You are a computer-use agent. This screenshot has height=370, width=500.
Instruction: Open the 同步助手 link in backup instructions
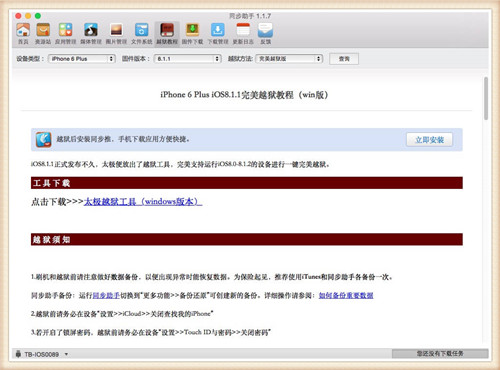[106, 295]
